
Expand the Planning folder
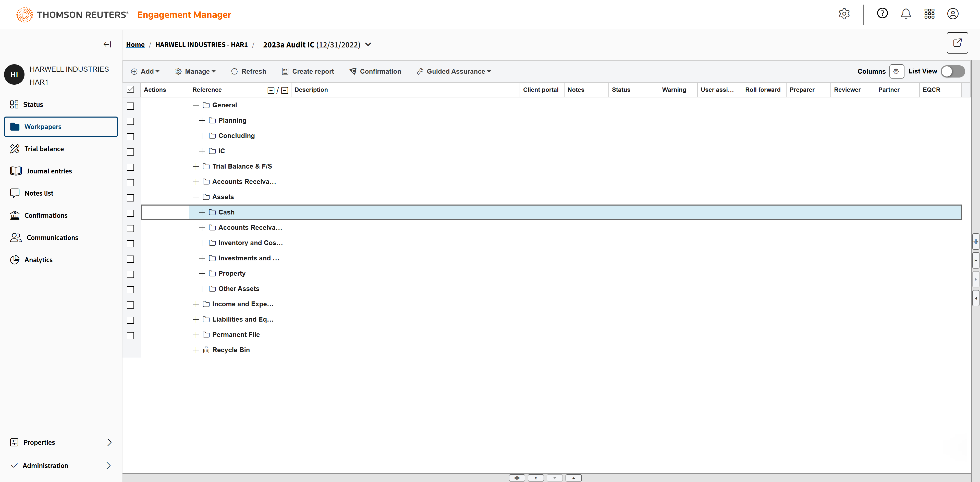[202, 120]
